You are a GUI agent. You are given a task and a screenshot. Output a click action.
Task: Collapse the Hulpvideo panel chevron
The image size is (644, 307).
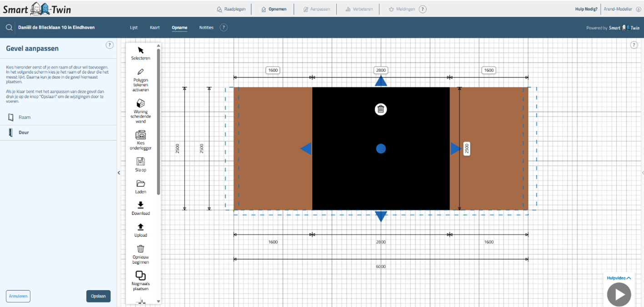[629, 278]
